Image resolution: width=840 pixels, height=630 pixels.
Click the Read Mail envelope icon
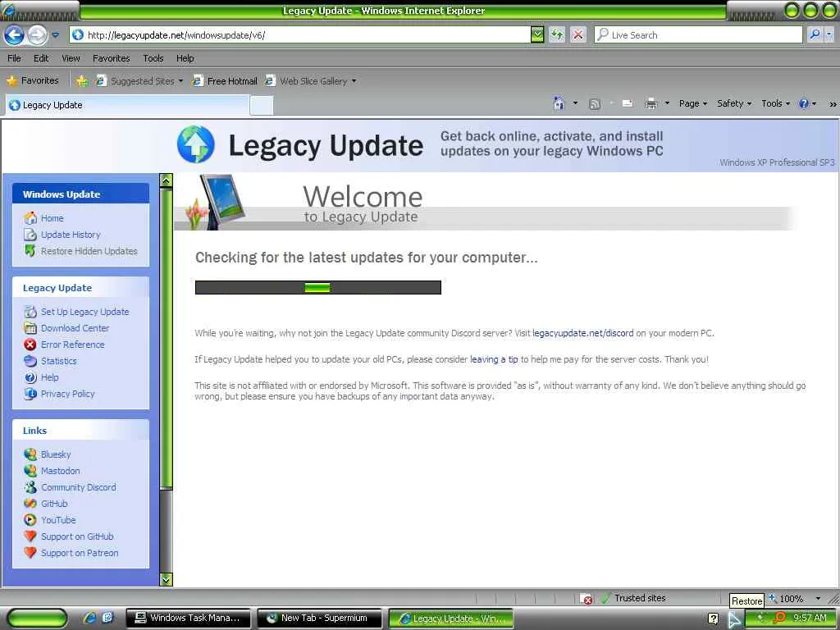628,104
